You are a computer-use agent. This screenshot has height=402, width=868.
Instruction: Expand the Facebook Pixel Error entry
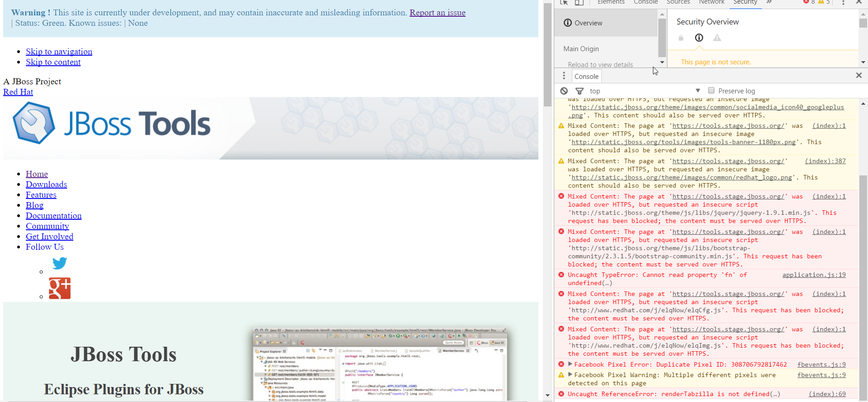click(571, 364)
